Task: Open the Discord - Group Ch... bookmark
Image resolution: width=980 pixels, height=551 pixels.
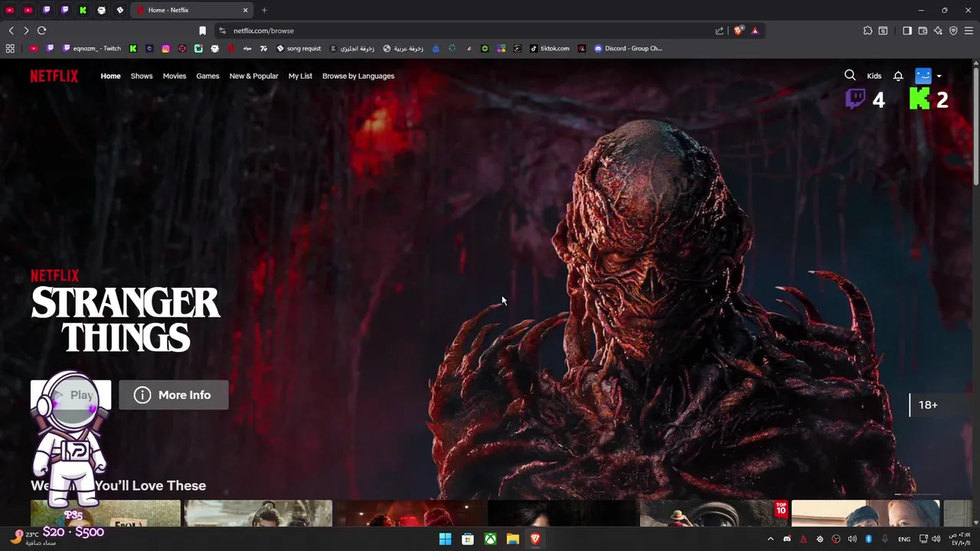Action: tap(629, 48)
